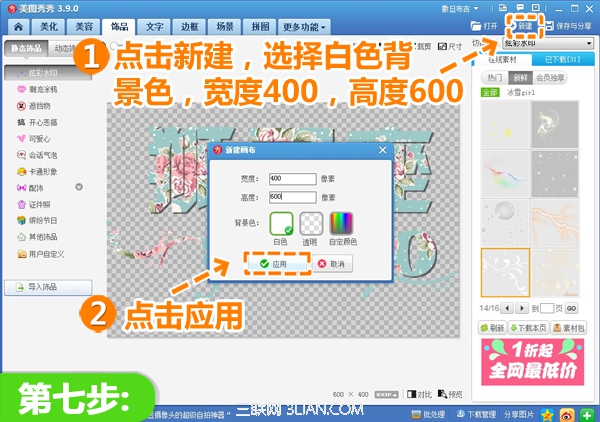Image resolution: width=600 pixels, height=422 pixels.
Task: Expand the 更多功能 dropdown menu
Action: tap(302, 25)
